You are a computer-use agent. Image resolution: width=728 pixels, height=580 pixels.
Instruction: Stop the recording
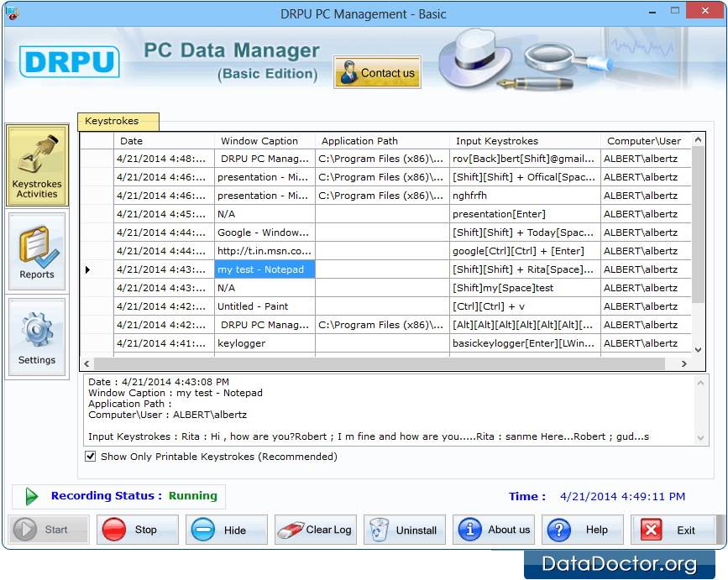pyautogui.click(x=138, y=530)
